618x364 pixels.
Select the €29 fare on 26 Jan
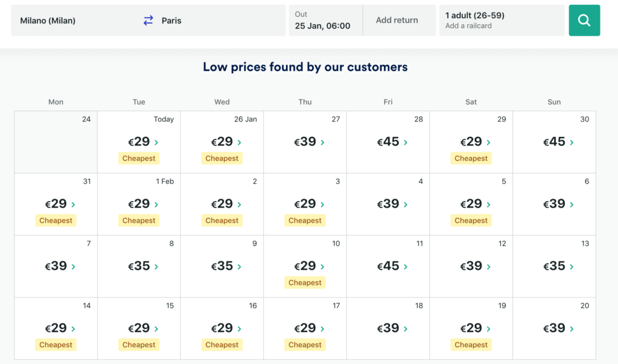tap(222, 142)
